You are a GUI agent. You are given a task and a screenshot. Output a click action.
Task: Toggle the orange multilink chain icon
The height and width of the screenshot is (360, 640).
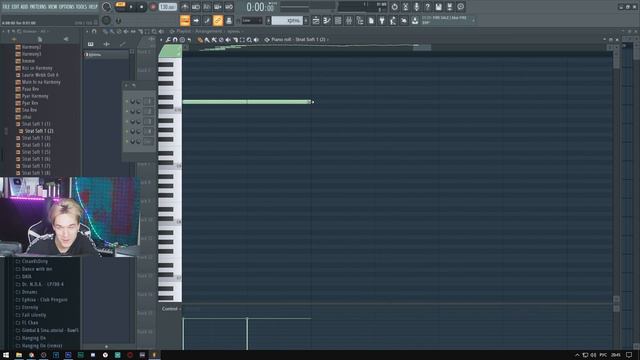point(218,20)
